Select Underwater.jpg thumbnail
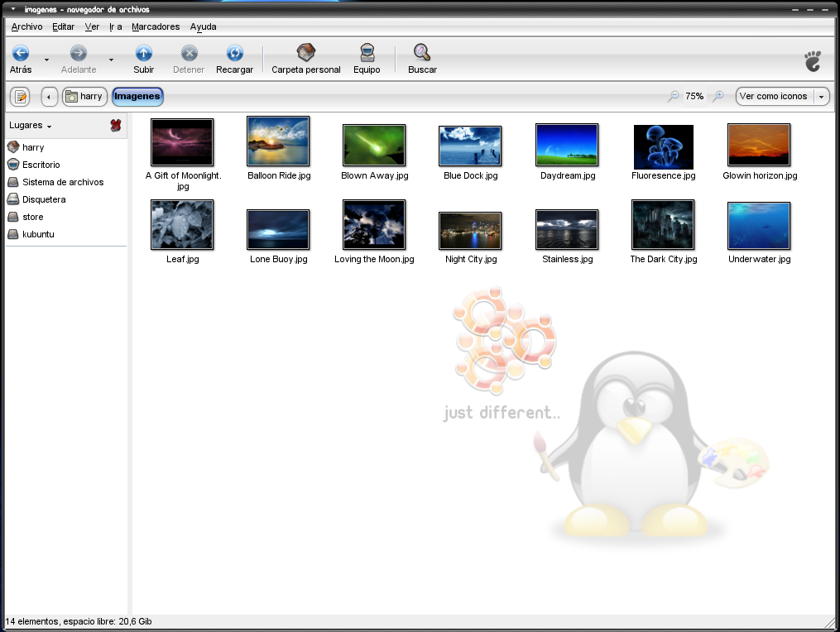The width and height of the screenshot is (840, 632). [759, 226]
